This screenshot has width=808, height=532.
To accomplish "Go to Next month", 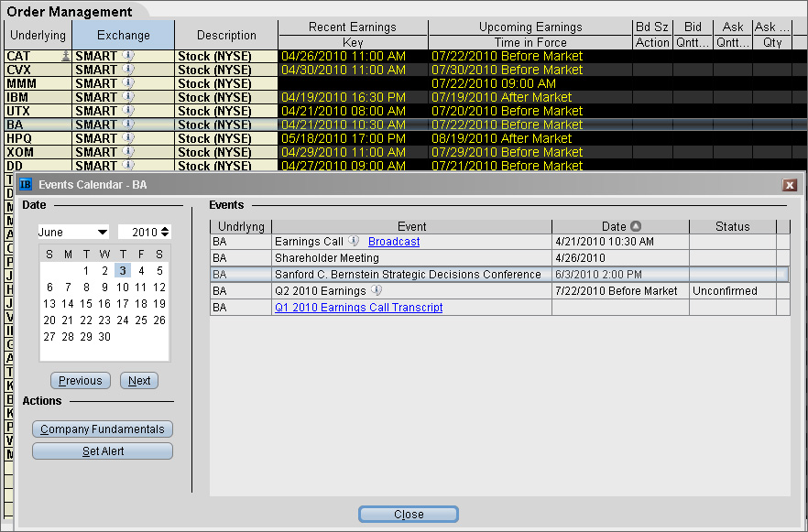I will point(139,381).
